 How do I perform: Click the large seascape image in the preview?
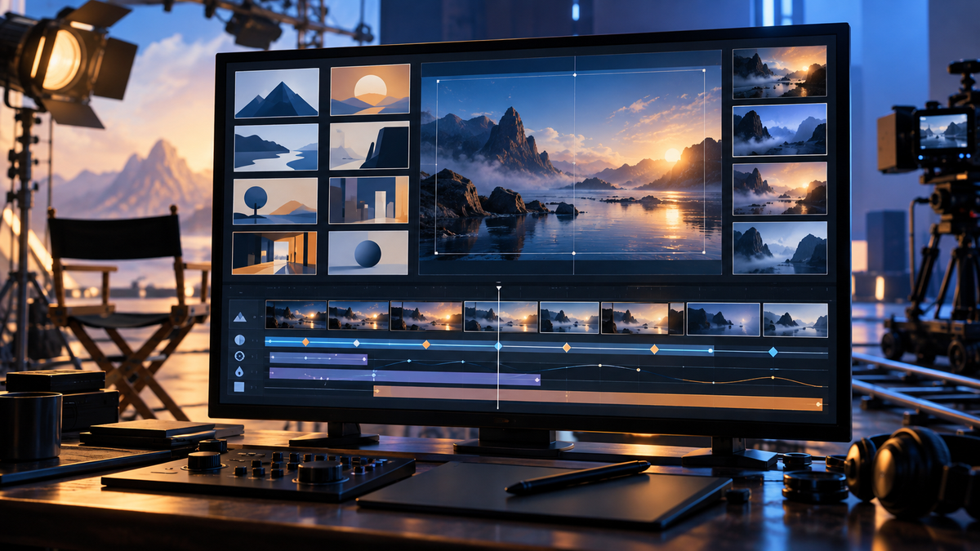pyautogui.click(x=571, y=162)
